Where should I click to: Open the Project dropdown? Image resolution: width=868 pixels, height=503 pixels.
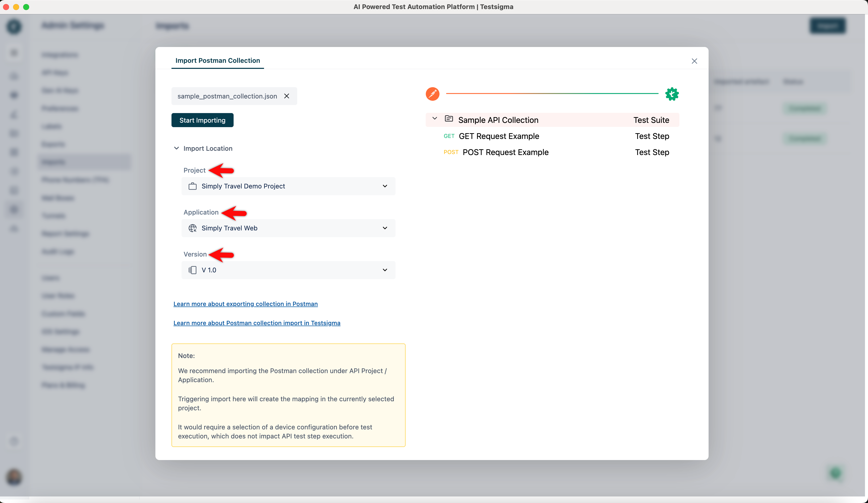[x=288, y=186]
